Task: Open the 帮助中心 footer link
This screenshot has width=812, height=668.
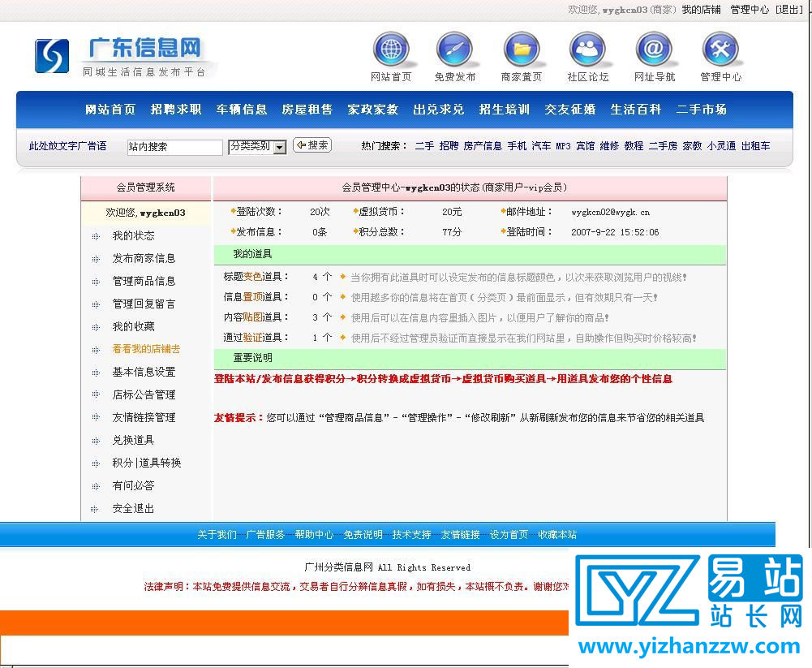Action: (315, 534)
